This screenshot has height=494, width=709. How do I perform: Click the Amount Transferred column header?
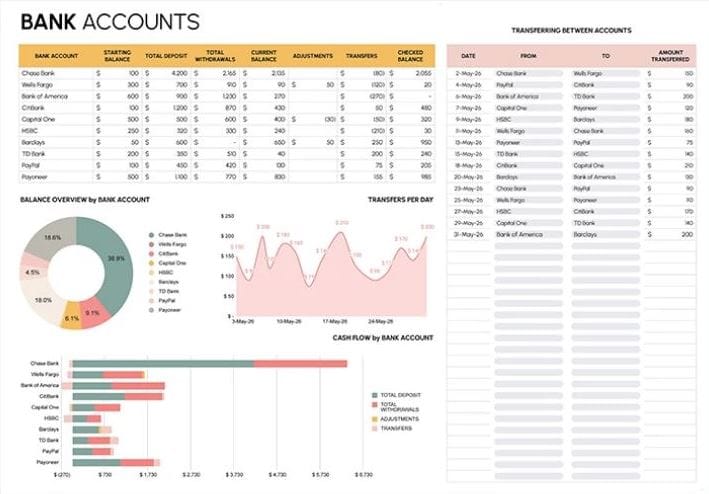point(670,56)
